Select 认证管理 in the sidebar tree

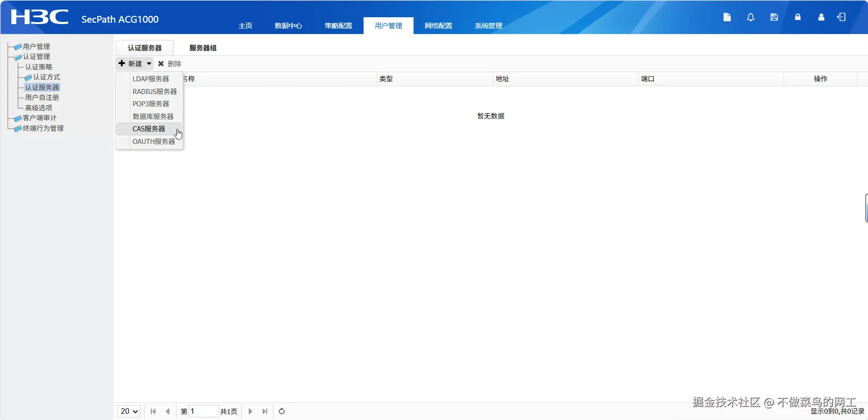(x=36, y=57)
